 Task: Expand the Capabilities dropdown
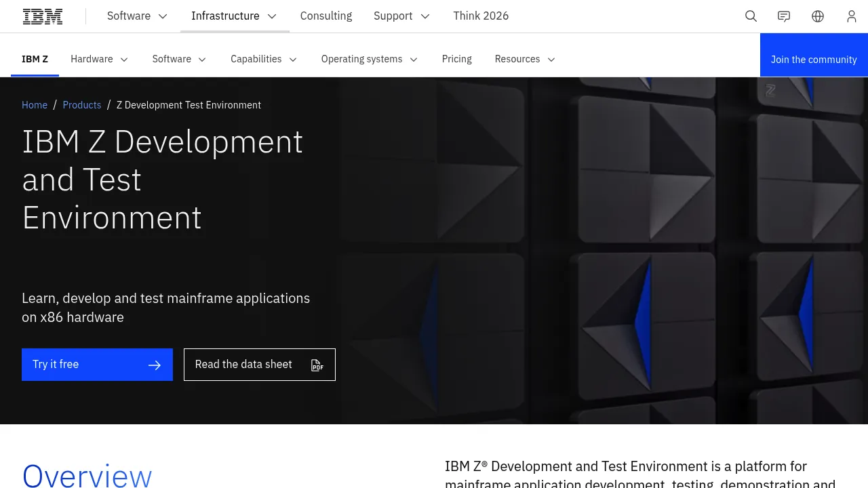264,59
